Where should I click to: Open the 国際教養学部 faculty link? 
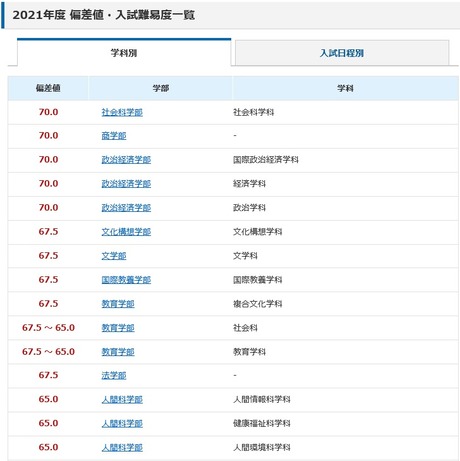pyautogui.click(x=126, y=280)
